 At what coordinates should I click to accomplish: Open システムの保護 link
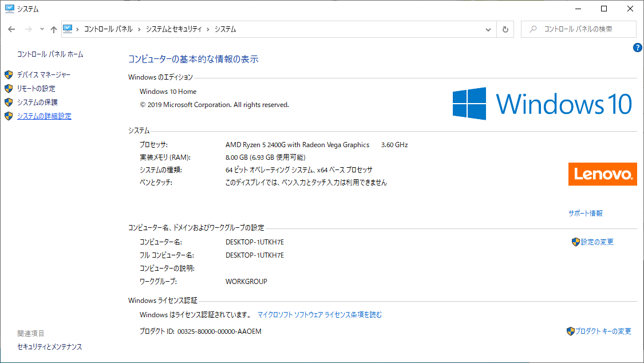click(x=37, y=102)
